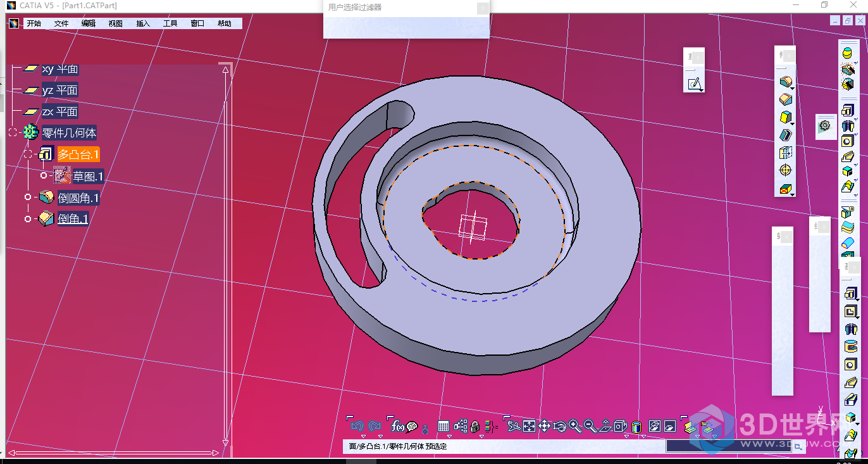Open the 插入 (Insert) menu

pyautogui.click(x=143, y=23)
